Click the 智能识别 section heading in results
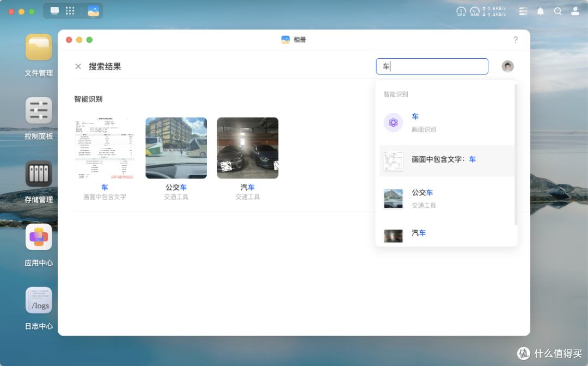Screen dimensions: 588x366 tap(88, 99)
